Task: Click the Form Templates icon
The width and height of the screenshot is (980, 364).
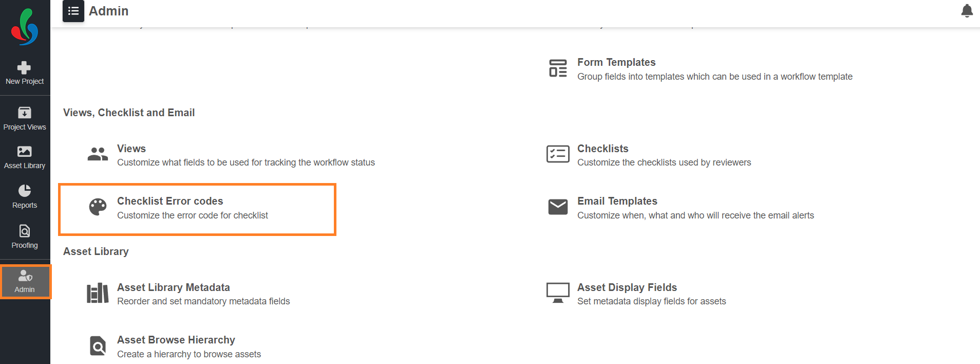Action: click(x=558, y=68)
